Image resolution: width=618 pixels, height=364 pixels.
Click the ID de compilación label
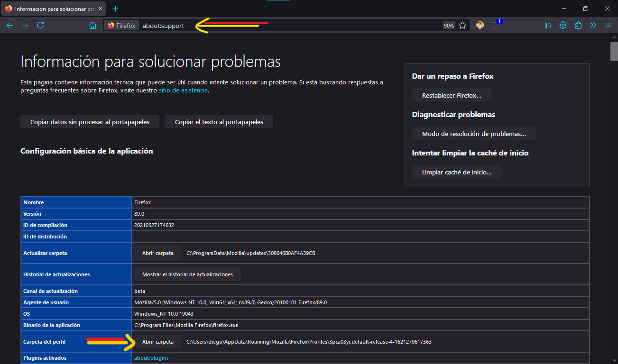point(46,225)
